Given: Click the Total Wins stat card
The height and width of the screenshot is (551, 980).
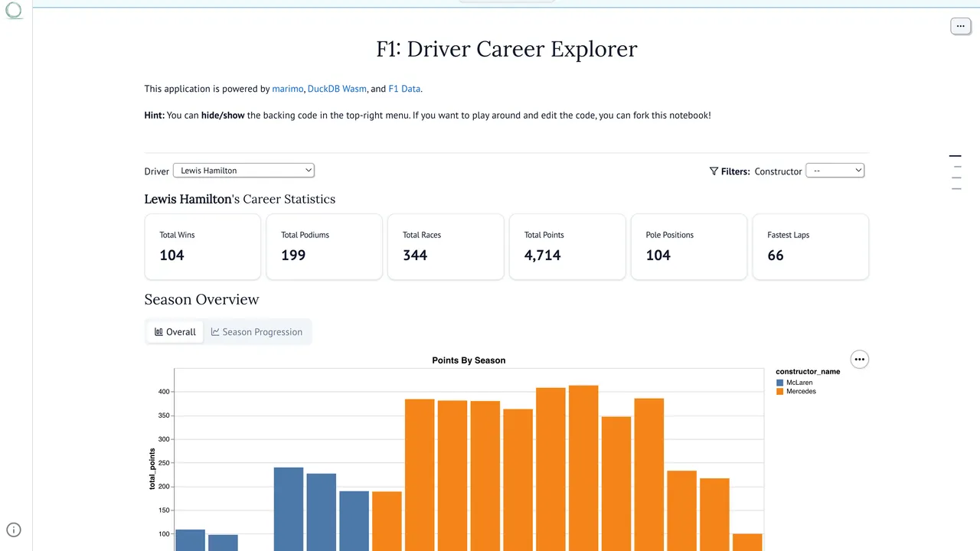Looking at the screenshot, I should [x=203, y=246].
